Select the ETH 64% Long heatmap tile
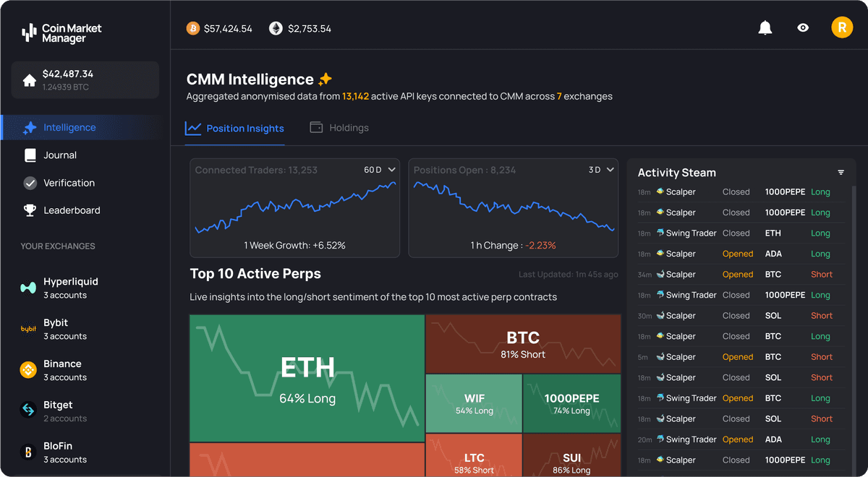The height and width of the screenshot is (477, 868). point(307,378)
